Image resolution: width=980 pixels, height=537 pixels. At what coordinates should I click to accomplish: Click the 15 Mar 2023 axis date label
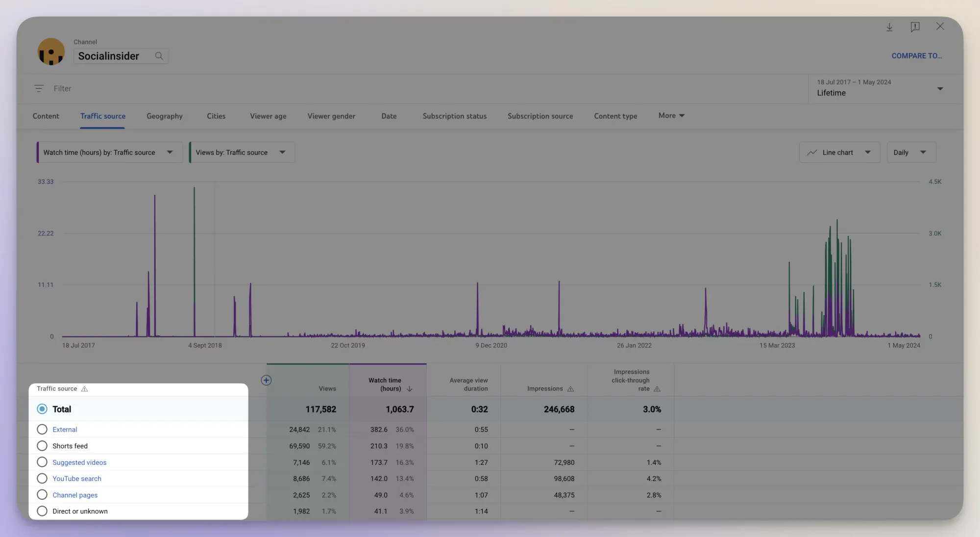(x=777, y=346)
